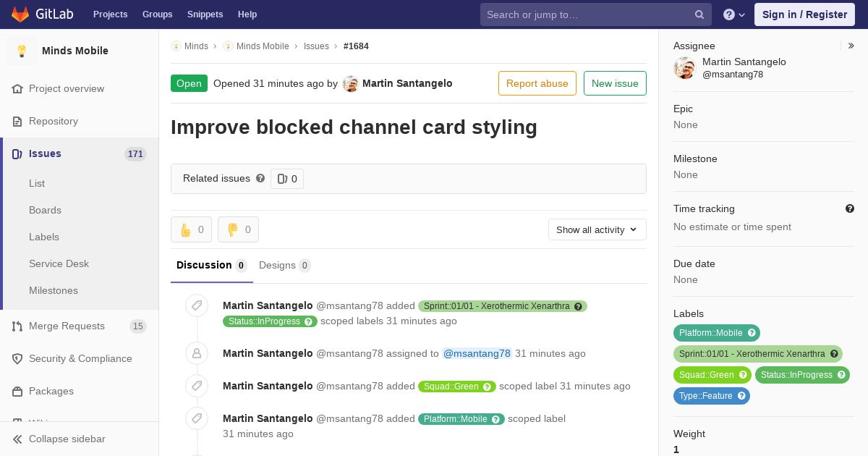
Task: Click the New issue button
Action: click(x=615, y=83)
